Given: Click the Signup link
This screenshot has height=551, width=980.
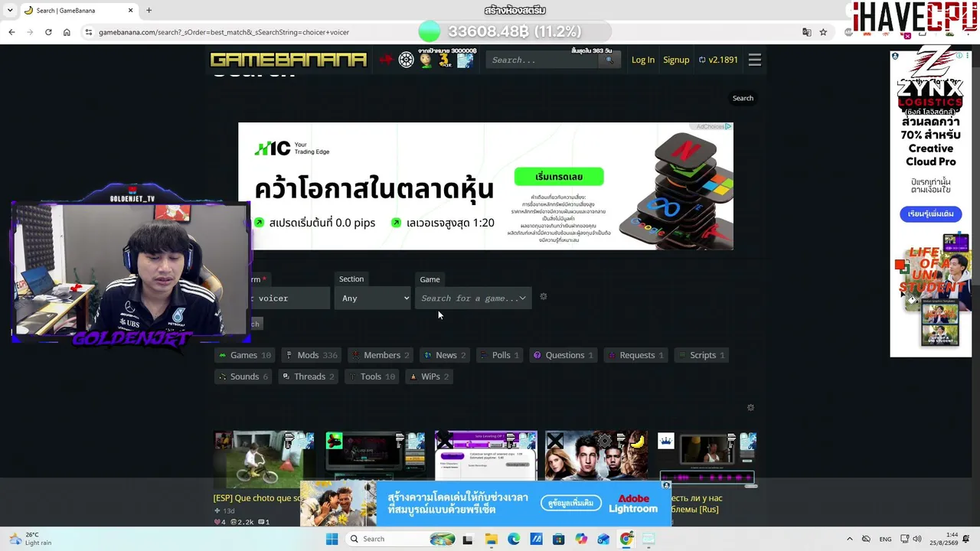Looking at the screenshot, I should (x=676, y=60).
